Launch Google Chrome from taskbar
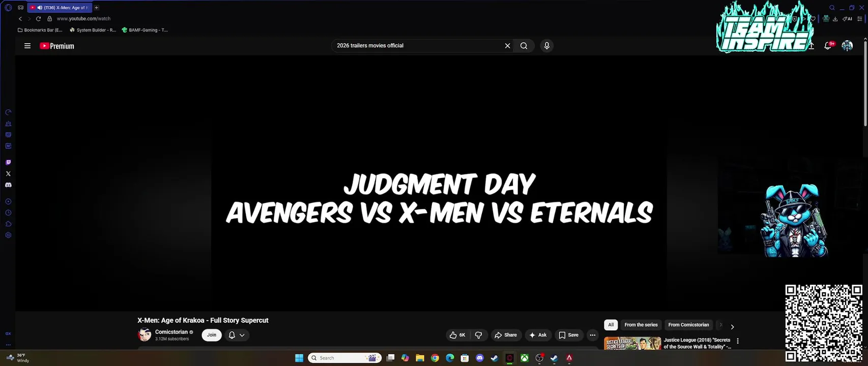This screenshot has width=868, height=366. click(x=435, y=358)
